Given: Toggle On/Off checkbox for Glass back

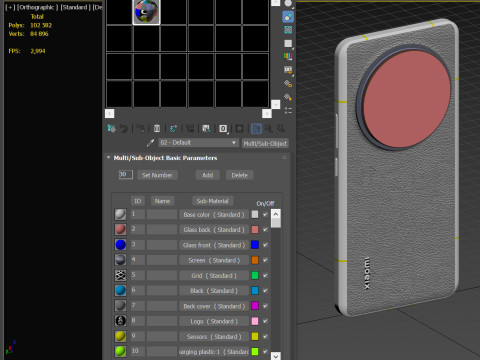Looking at the screenshot, I should [x=265, y=230].
